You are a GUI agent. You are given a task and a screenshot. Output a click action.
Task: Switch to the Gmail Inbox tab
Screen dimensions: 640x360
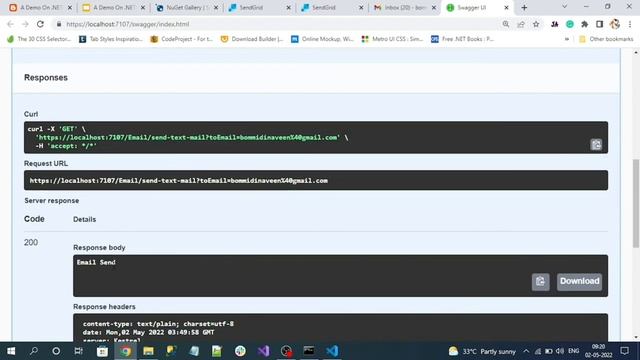point(405,8)
